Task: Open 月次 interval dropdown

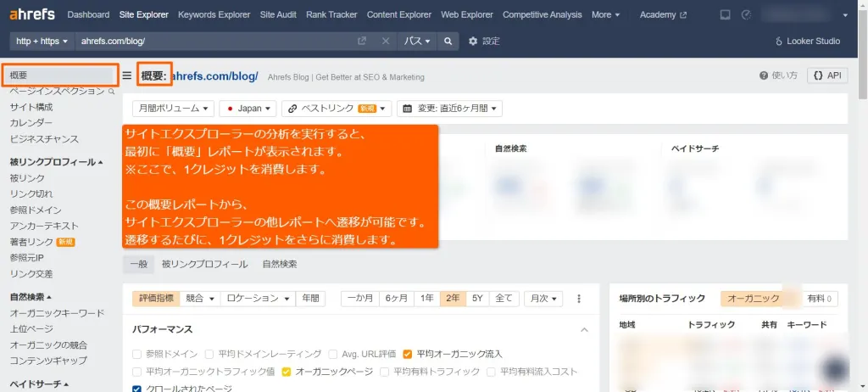Action: 543,299
